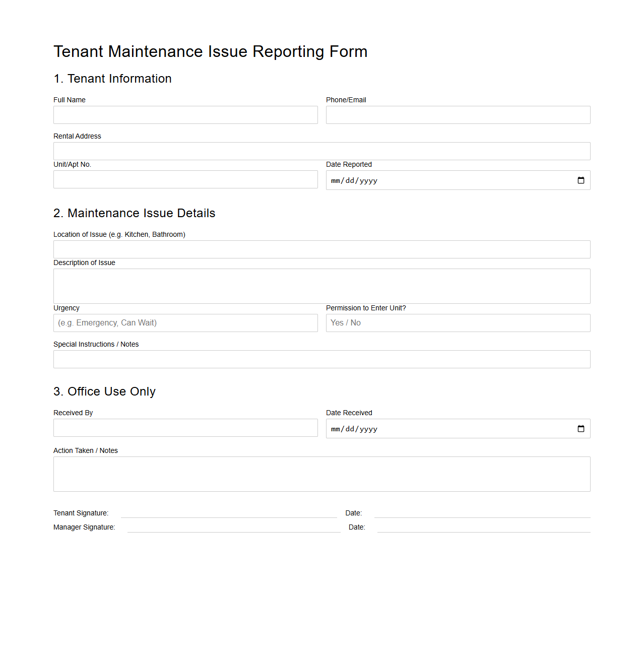Click the Description of Issue text area
644x655 pixels.
click(x=321, y=285)
